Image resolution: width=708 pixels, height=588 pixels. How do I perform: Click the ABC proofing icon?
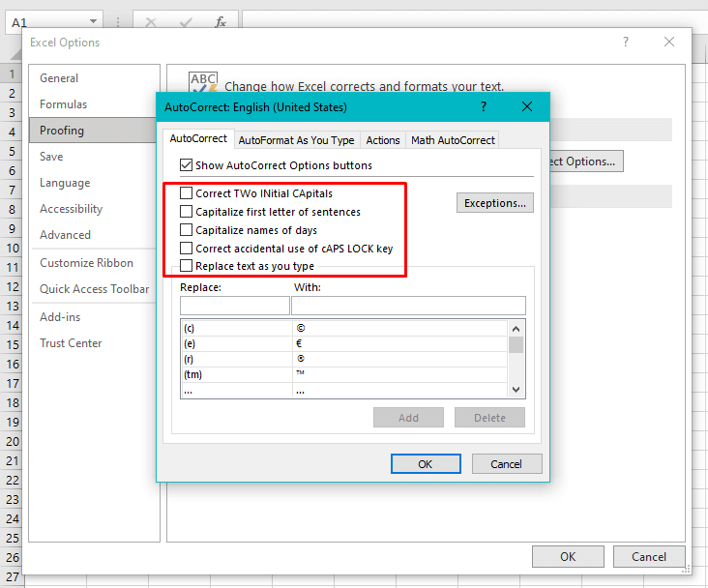pos(203,81)
